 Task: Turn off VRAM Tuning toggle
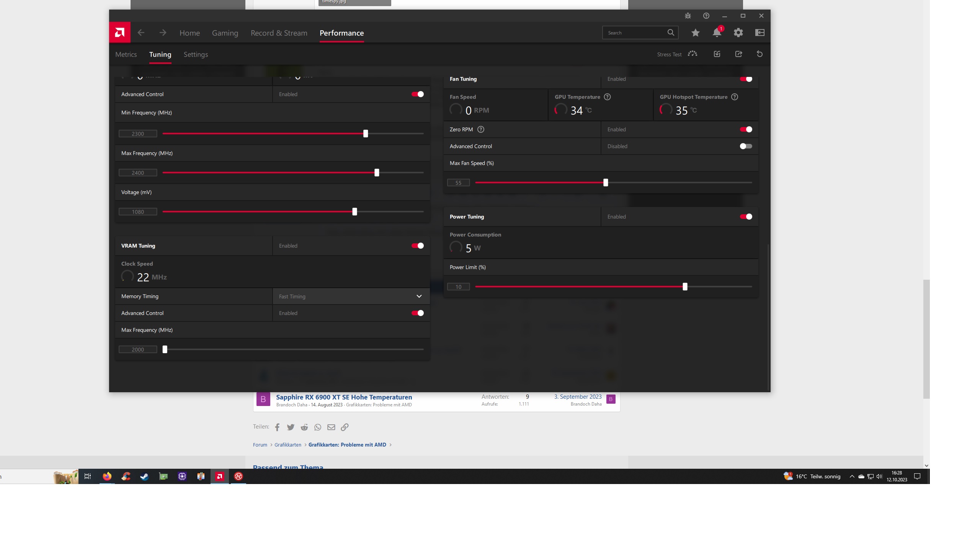[x=417, y=246]
